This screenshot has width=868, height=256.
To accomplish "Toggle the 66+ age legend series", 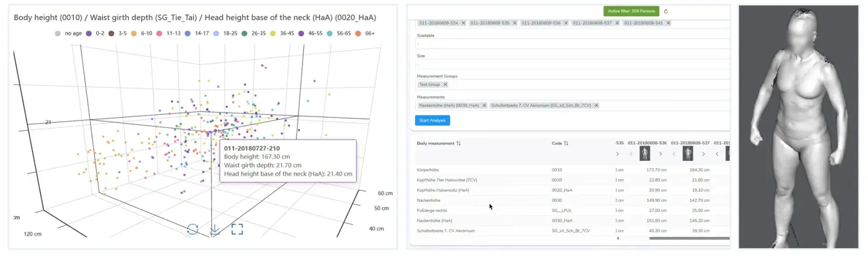I will [365, 33].
